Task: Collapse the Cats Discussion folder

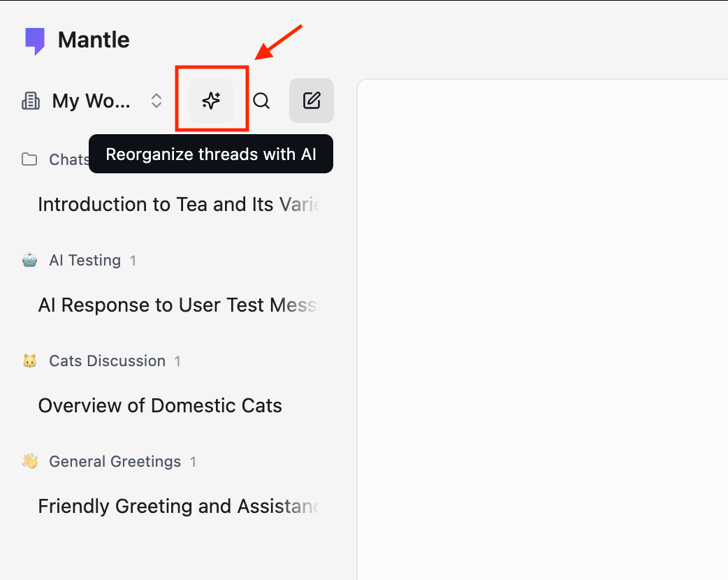Action: click(108, 361)
